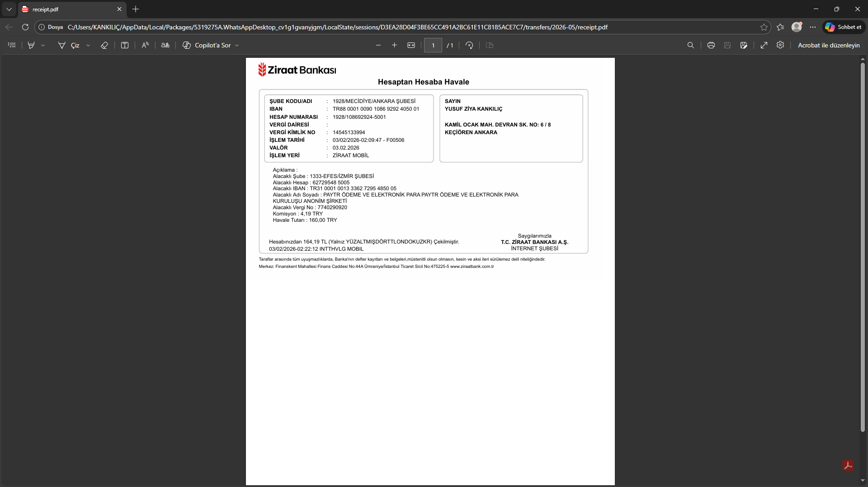Open the PDF search tool
This screenshot has width=868, height=487.
691,45
